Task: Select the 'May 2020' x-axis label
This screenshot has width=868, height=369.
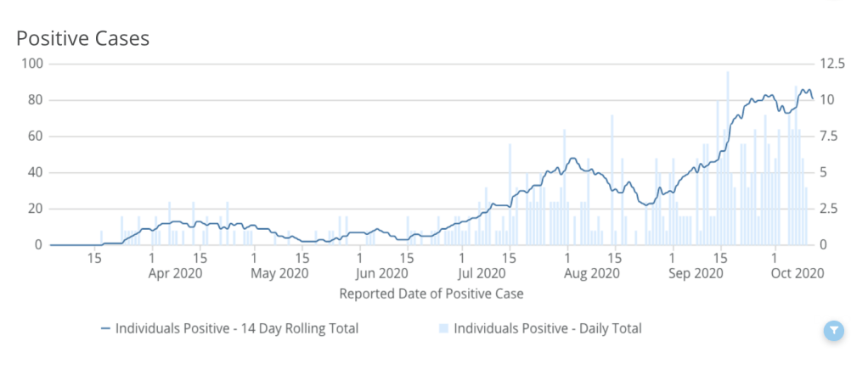Action: 280,273
